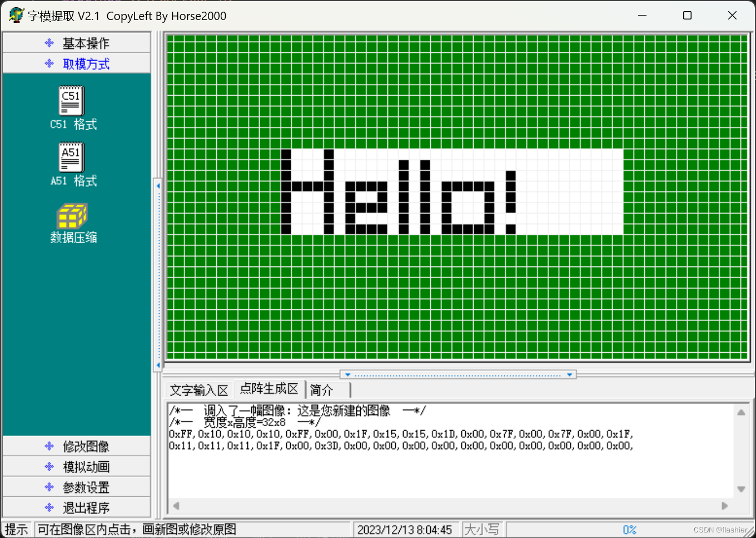The height and width of the screenshot is (538, 756).
Task: Click the first hex line starting 0xFF
Action: [x=401, y=434]
